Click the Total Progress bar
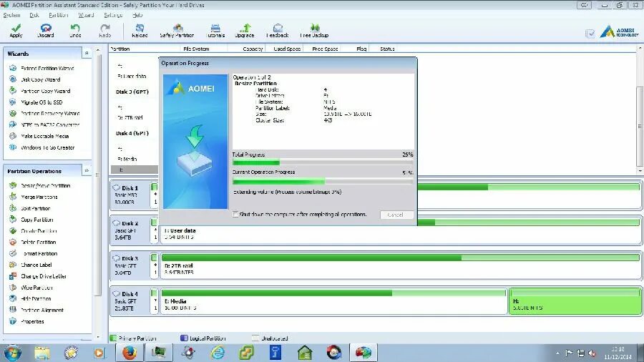This screenshot has height=362, width=644. (x=323, y=162)
